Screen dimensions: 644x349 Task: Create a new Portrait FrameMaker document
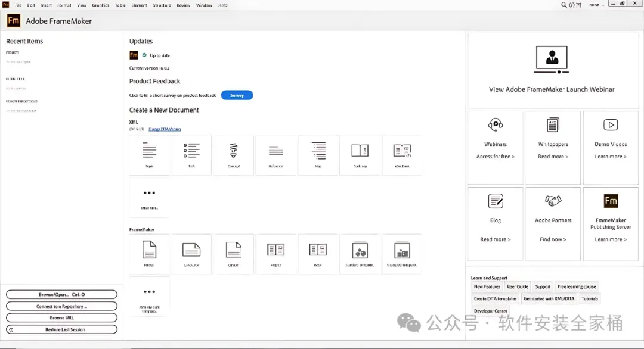click(149, 254)
